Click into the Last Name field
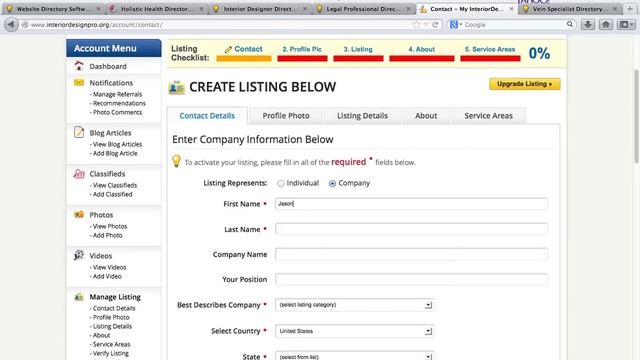The width and height of the screenshot is (640, 360). 411,229
